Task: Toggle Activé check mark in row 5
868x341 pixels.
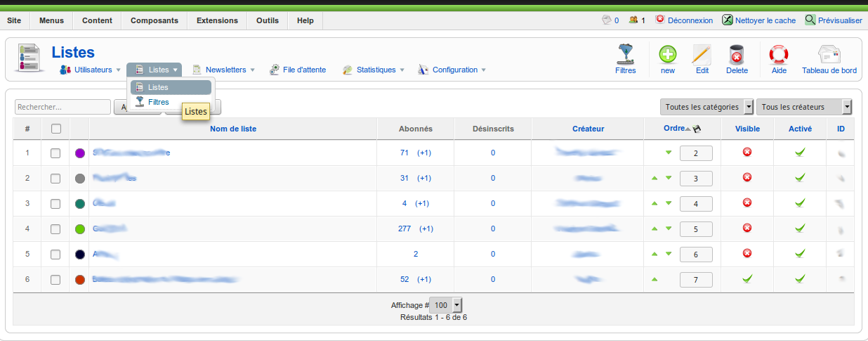Action: pyautogui.click(x=800, y=254)
